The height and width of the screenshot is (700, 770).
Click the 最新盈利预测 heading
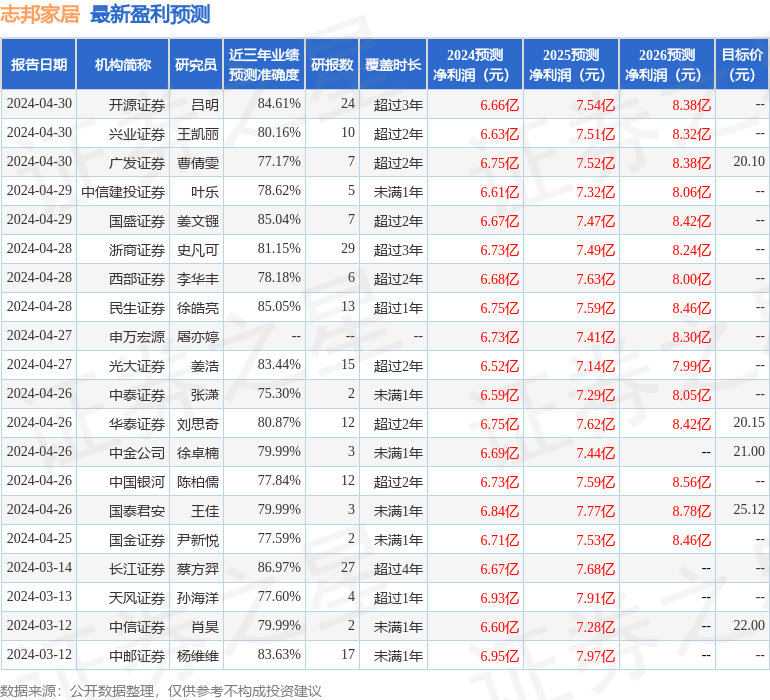150,14
